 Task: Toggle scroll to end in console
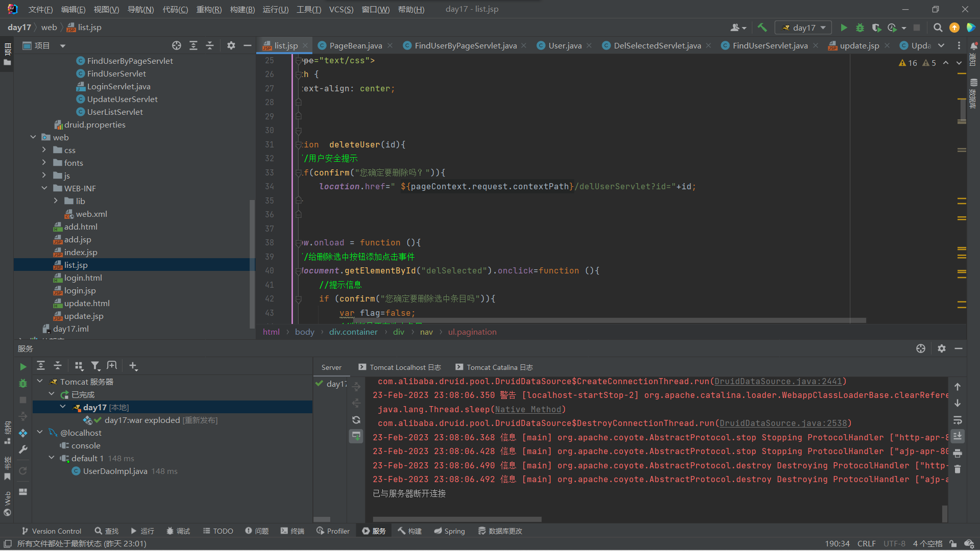(958, 436)
